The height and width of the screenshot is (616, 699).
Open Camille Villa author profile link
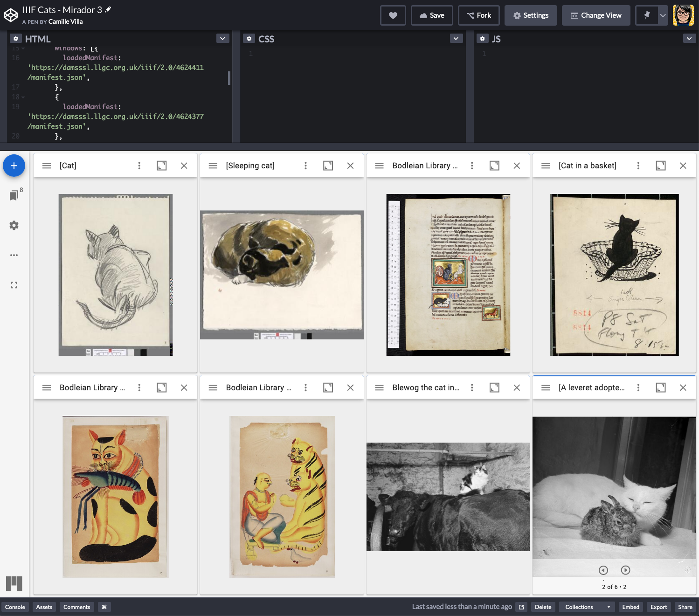pos(66,21)
